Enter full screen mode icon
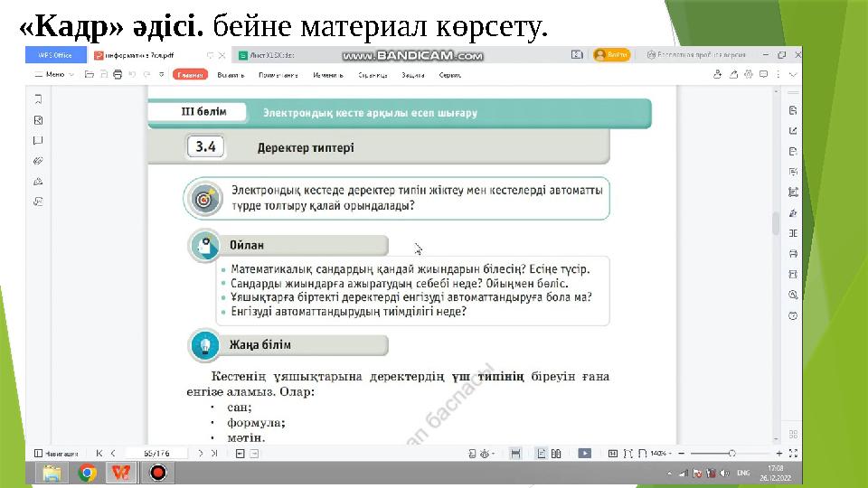Image resolution: width=868 pixels, height=488 pixels. click(793, 453)
